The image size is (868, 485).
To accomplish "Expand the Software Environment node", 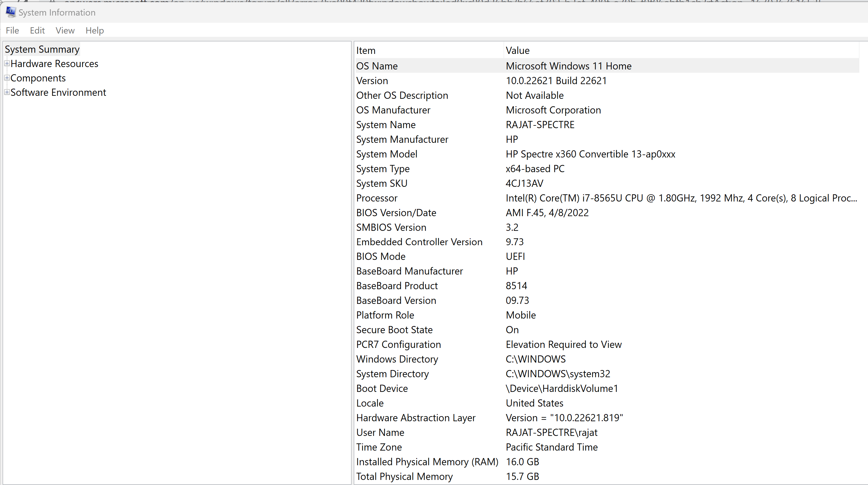I will (x=7, y=92).
